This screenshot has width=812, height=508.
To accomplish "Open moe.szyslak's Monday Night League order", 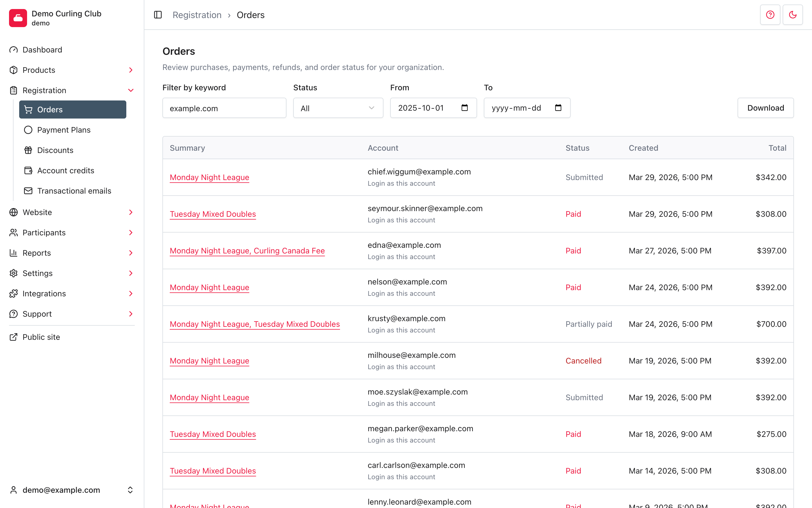I will pos(209,397).
